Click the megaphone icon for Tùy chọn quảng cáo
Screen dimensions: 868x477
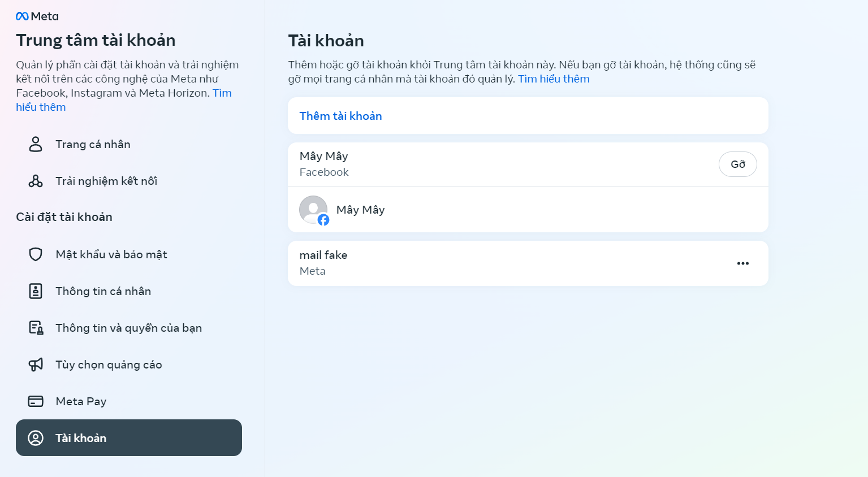point(36,365)
